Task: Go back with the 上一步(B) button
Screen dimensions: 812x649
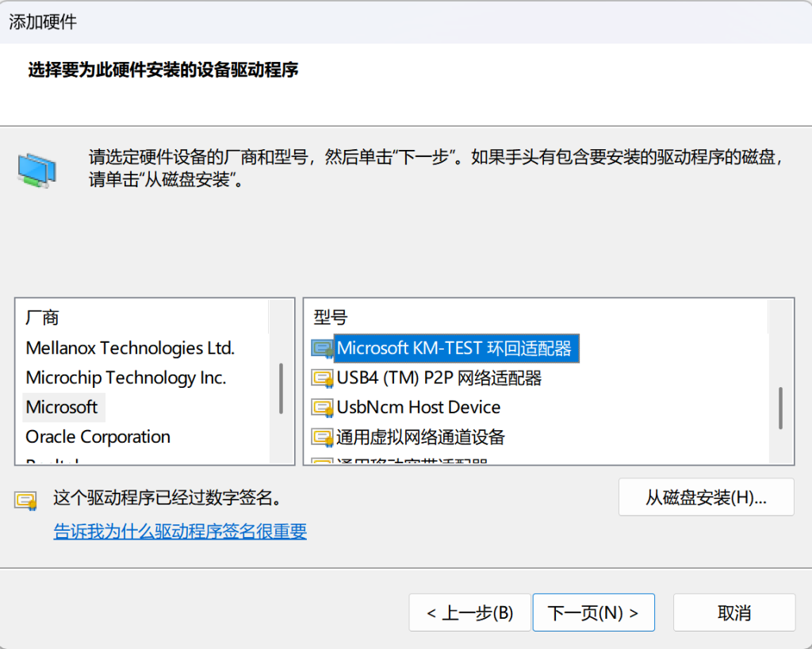Action: click(469, 613)
